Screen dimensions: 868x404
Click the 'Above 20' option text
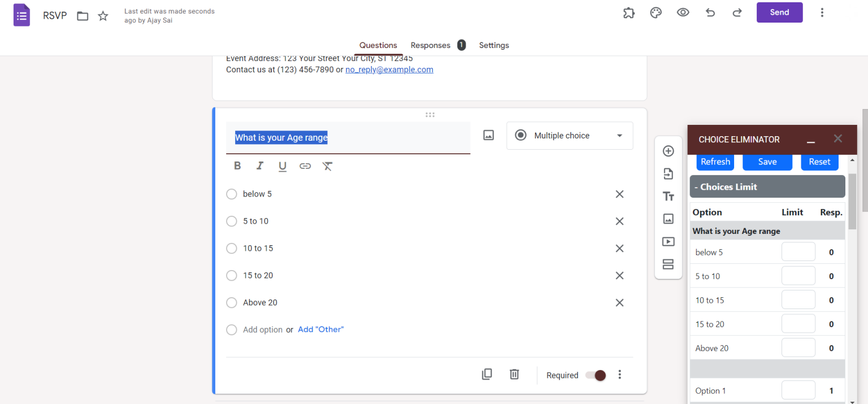(x=260, y=302)
